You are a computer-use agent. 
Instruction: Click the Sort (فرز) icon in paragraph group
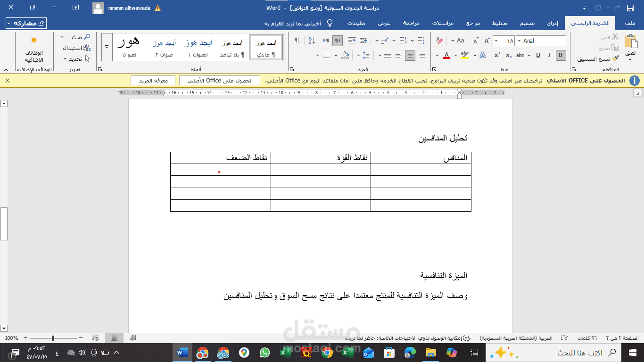(312, 40)
